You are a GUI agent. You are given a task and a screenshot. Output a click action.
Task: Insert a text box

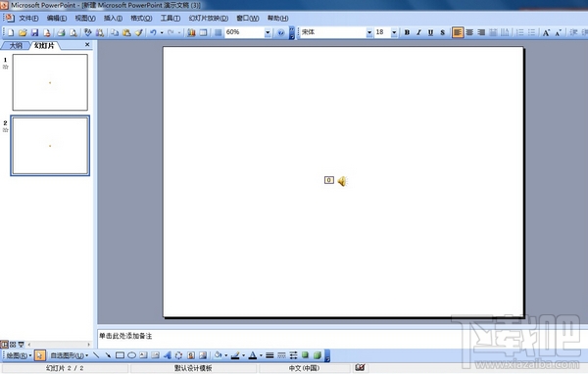143,354
